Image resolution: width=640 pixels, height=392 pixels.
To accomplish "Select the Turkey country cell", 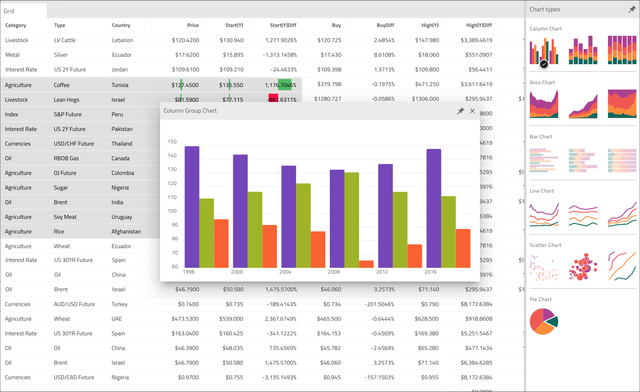I will [120, 304].
